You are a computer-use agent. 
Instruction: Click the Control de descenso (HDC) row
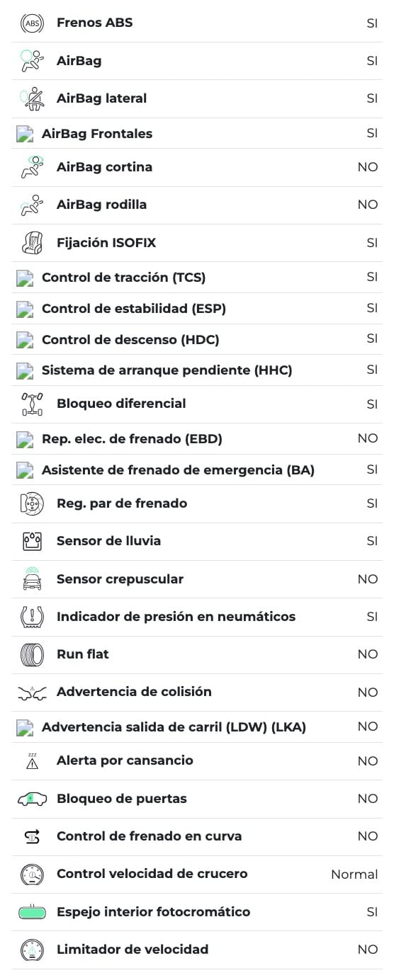(197, 340)
